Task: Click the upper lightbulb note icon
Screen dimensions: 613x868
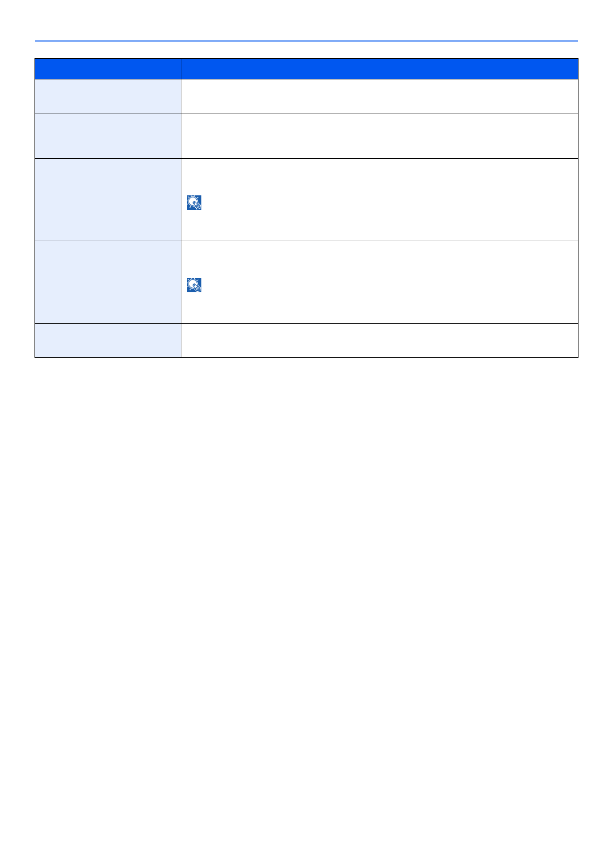Action: point(194,203)
